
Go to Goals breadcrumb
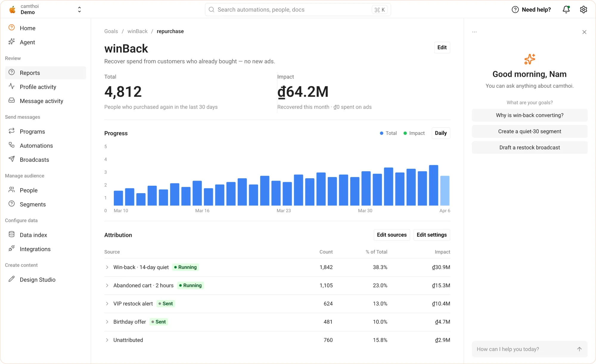point(111,31)
